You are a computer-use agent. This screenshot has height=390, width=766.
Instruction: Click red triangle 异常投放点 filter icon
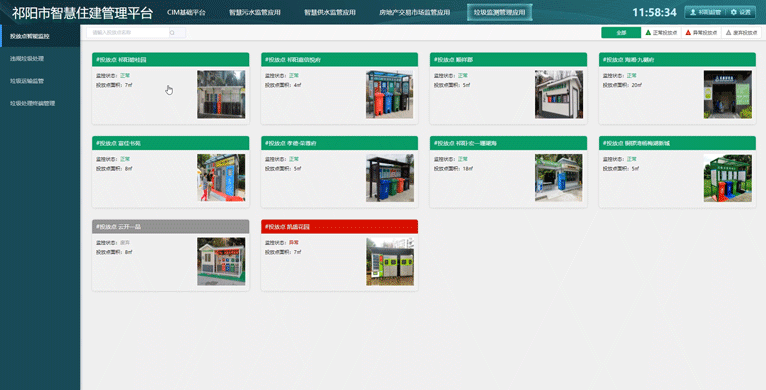point(688,33)
